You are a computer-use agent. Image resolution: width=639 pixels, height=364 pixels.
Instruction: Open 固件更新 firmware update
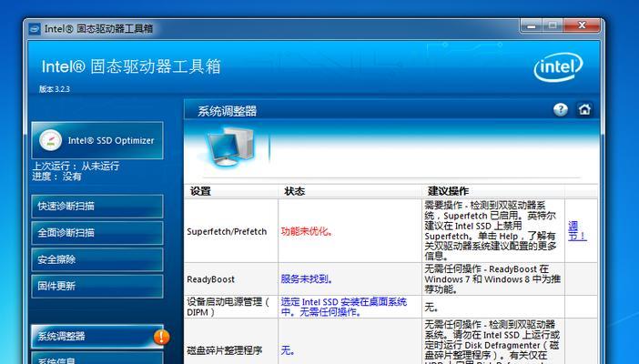coord(97,286)
